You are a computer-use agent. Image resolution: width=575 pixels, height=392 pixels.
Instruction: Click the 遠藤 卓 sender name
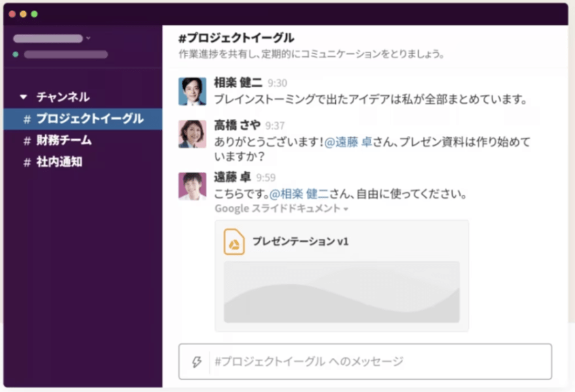pos(232,178)
